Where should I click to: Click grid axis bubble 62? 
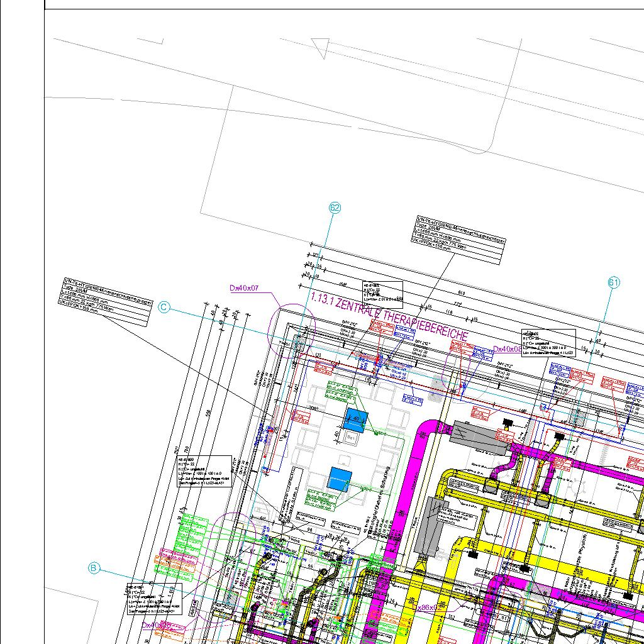click(335, 208)
